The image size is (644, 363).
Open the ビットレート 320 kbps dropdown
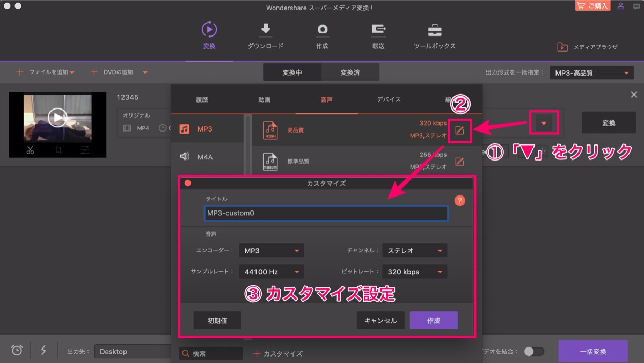pyautogui.click(x=414, y=272)
